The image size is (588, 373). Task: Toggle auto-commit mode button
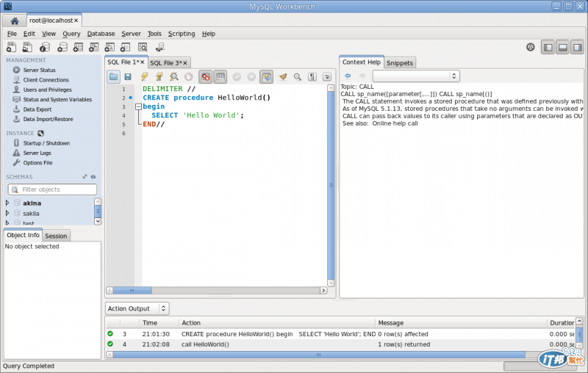(x=266, y=77)
